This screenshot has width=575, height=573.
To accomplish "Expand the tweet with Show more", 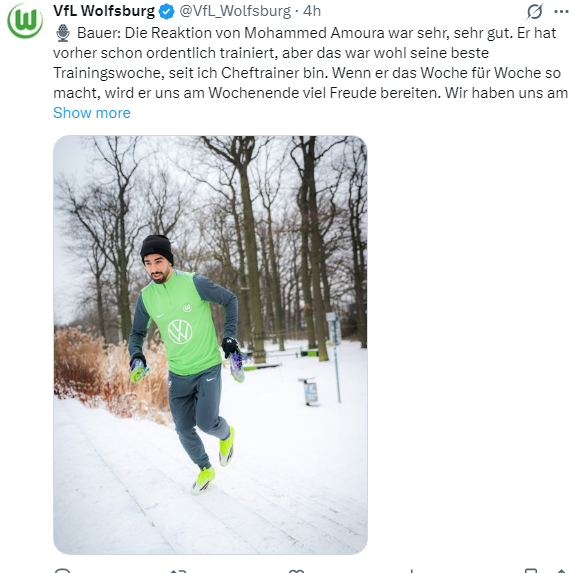I will click(92, 113).
